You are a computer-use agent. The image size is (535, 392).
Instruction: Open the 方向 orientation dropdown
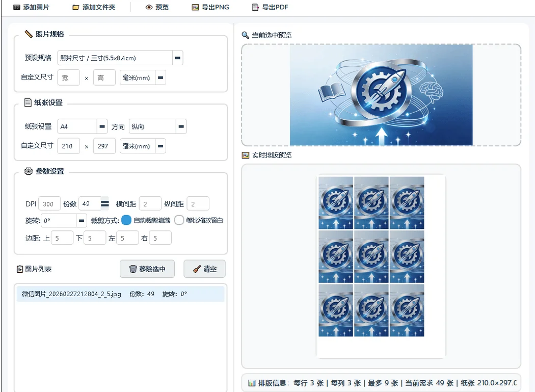[157, 126]
